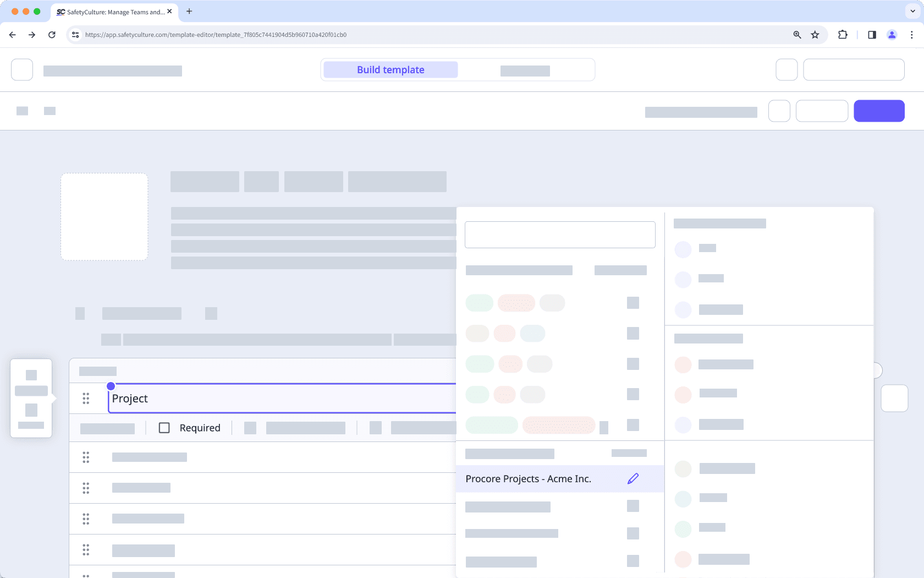
Task: Click the bookmark star in the address bar
Action: click(x=815, y=34)
